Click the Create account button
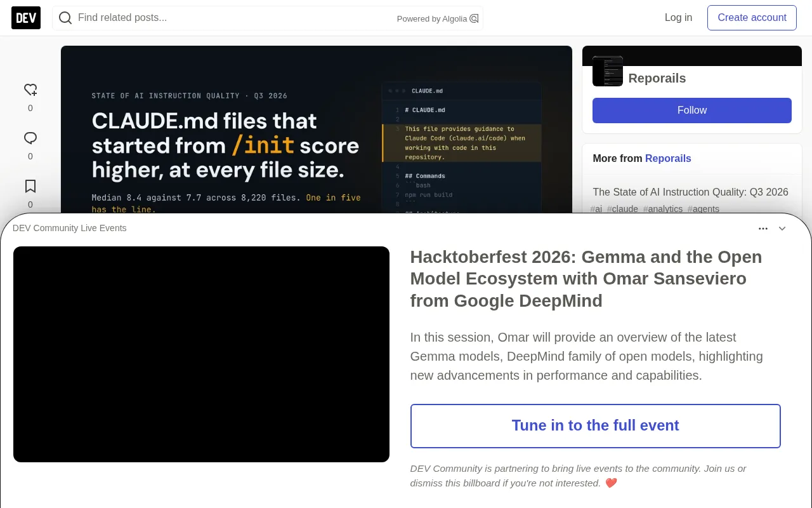This screenshot has width=812, height=508. pos(752,18)
